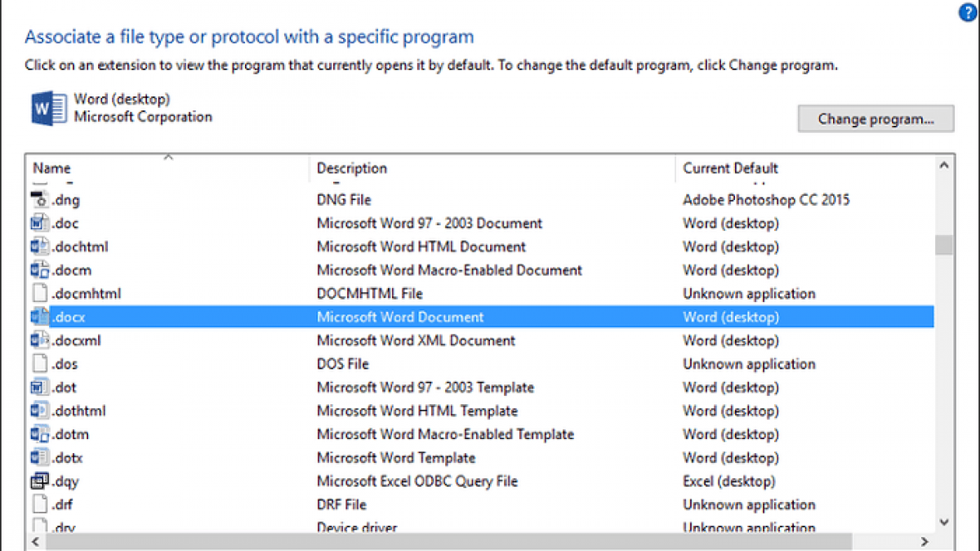The height and width of the screenshot is (551, 980).
Task: Select the .dqy query file icon
Action: tap(40, 482)
